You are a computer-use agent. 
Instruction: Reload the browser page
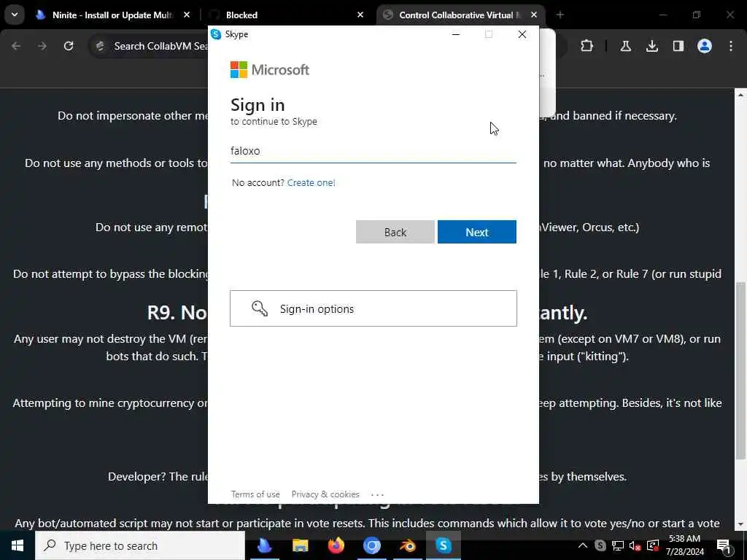point(69,46)
